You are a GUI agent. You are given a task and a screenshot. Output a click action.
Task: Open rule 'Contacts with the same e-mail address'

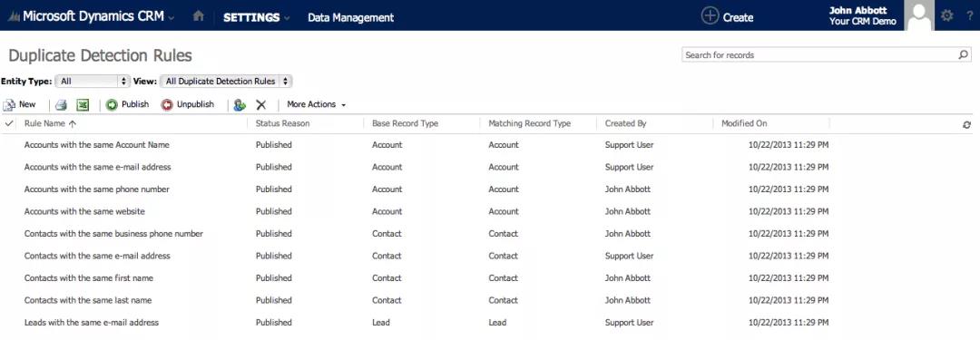[97, 256]
